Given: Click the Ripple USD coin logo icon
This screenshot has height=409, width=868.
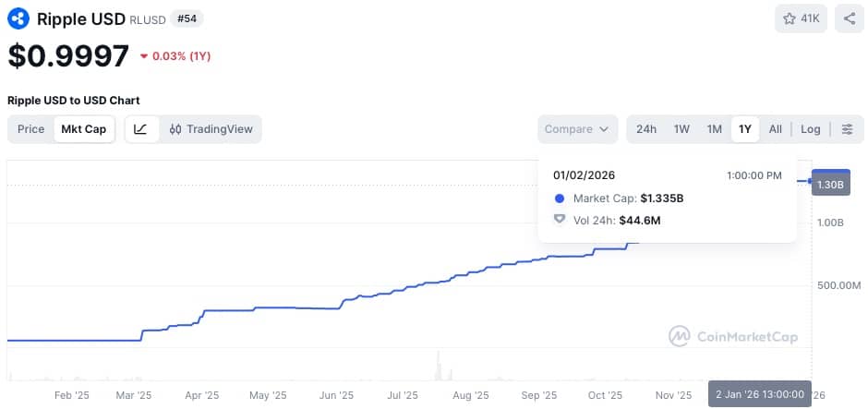Looking at the screenshot, I should click(18, 18).
